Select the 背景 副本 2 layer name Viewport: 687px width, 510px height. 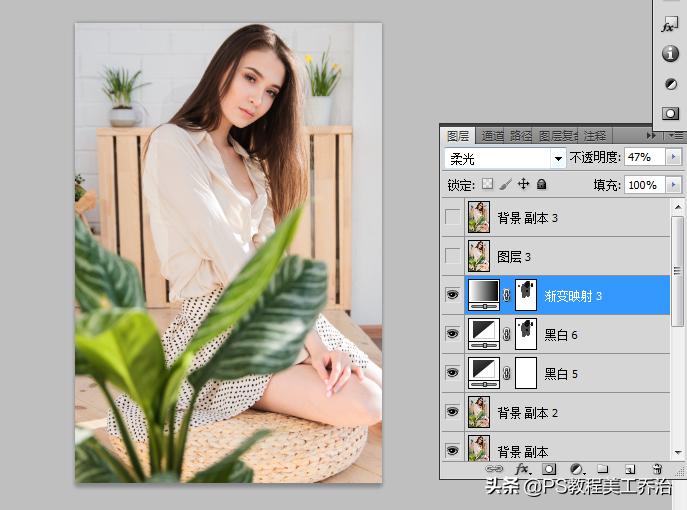click(528, 413)
